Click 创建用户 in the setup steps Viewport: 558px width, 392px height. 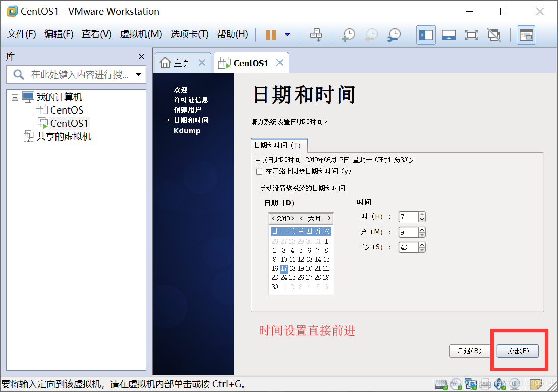click(188, 110)
